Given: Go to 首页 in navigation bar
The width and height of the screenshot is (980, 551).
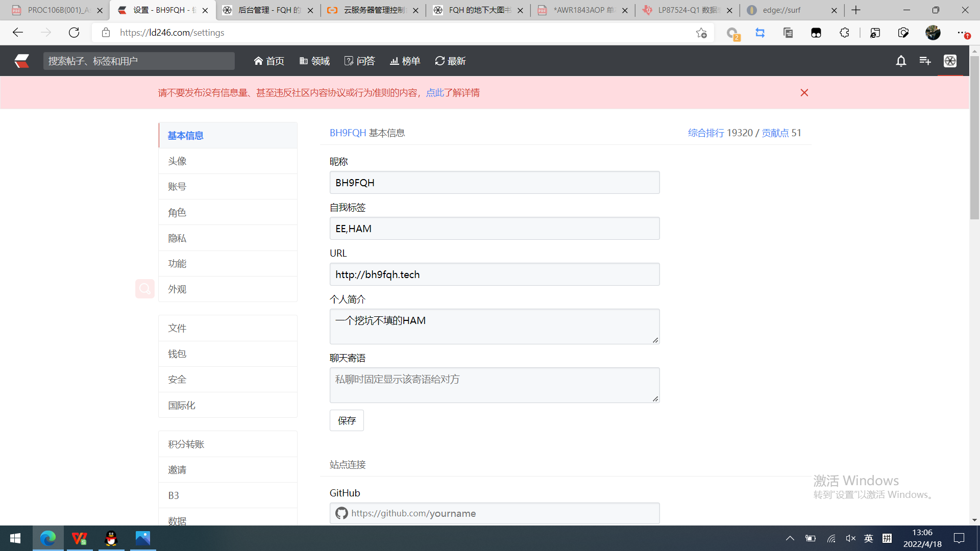Looking at the screenshot, I should (269, 61).
